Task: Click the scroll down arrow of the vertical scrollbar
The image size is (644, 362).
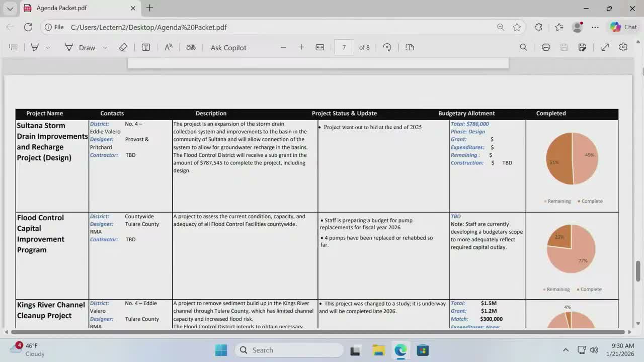Action: 638,323
